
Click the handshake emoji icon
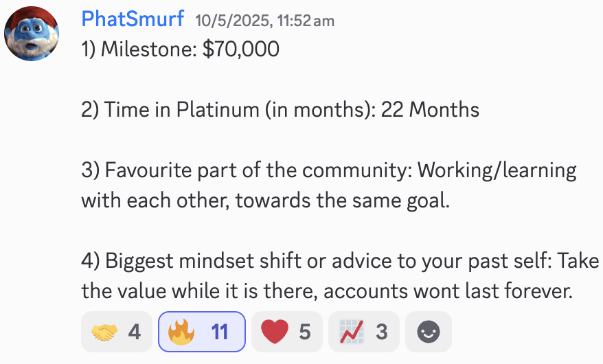pyautogui.click(x=104, y=332)
